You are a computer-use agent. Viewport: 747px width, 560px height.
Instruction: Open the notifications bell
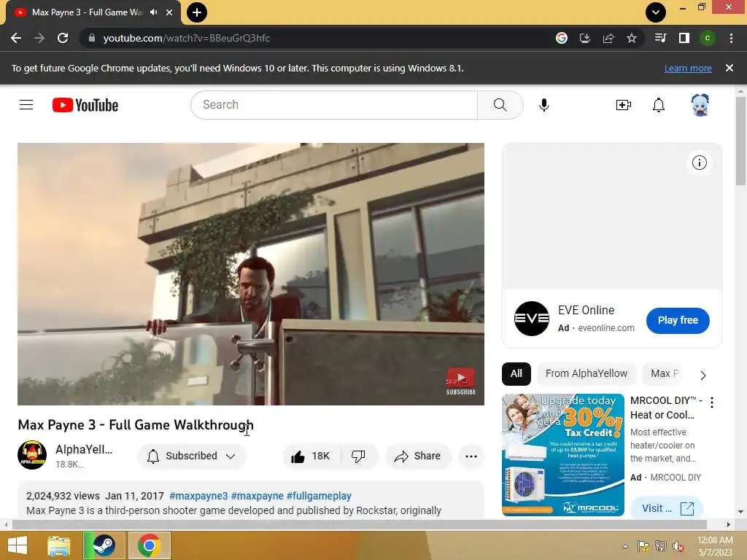click(659, 105)
